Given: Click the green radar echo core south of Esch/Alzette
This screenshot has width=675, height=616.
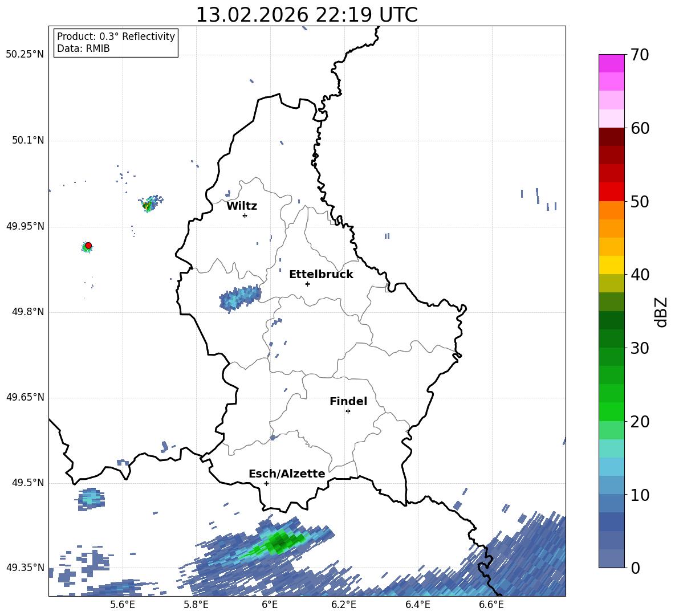Looking at the screenshot, I should 280,541.
